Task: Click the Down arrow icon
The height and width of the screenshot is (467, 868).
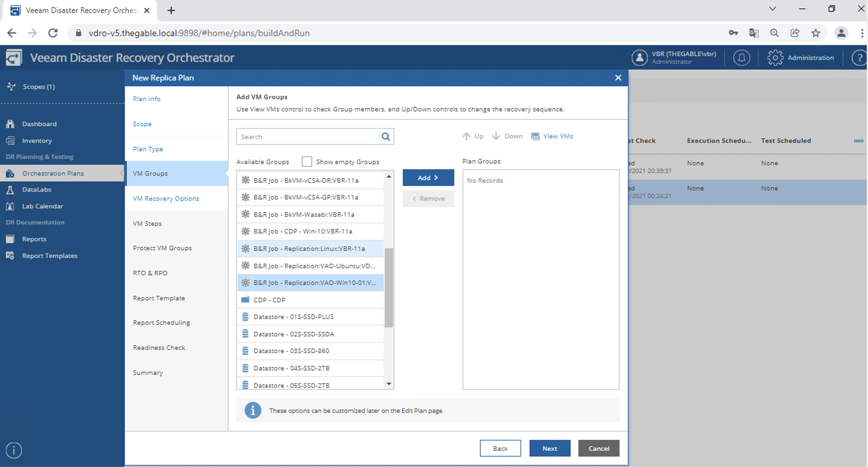Action: pos(496,136)
